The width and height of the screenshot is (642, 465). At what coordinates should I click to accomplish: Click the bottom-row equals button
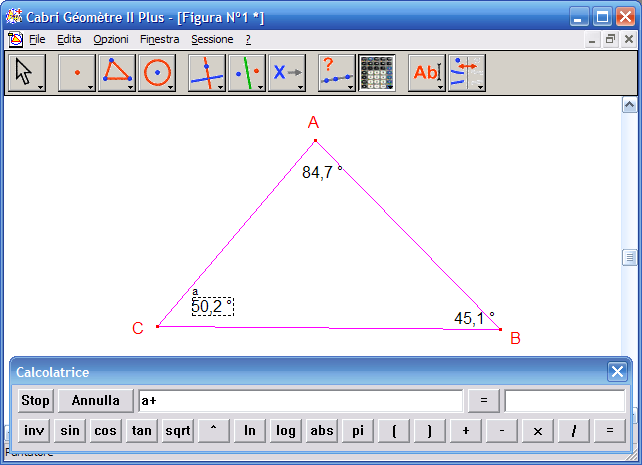pyautogui.click(x=610, y=431)
